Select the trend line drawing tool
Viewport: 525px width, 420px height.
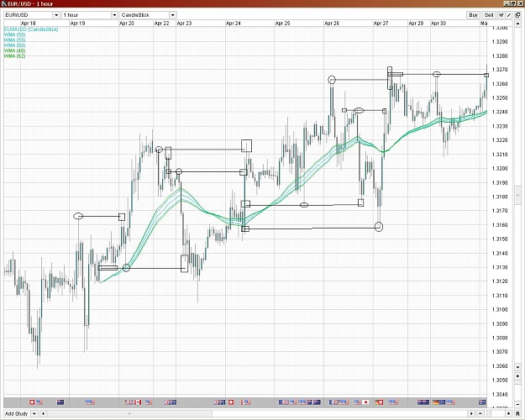coord(509,15)
